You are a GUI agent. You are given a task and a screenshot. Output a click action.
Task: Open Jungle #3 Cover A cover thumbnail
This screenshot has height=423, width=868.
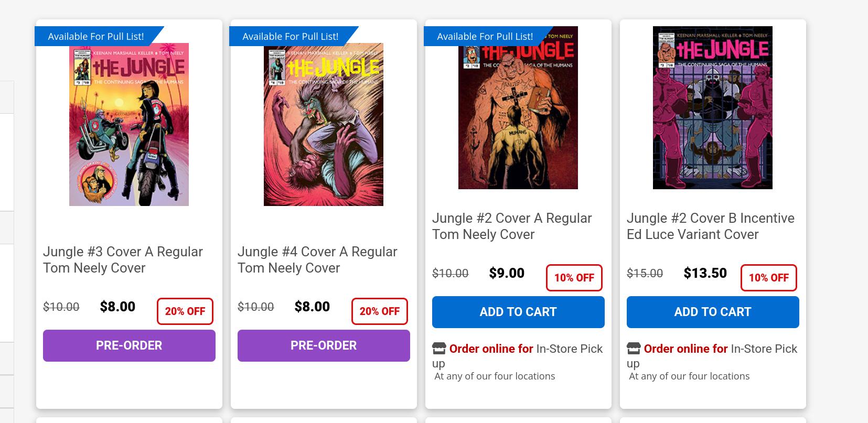(x=129, y=125)
